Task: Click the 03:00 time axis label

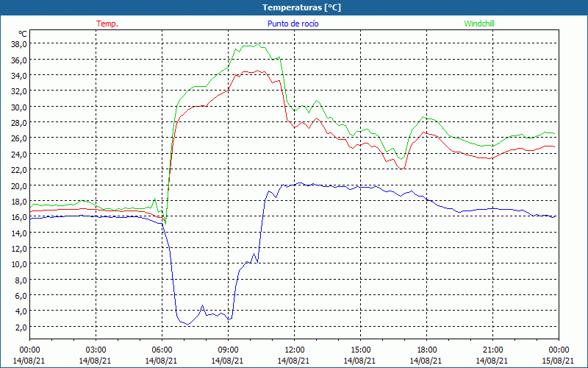Action: pyautogui.click(x=96, y=350)
